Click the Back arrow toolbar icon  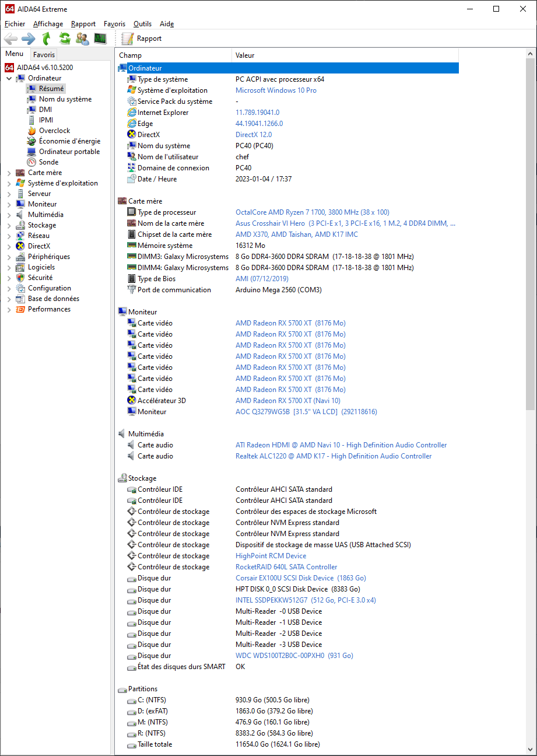tap(10, 38)
